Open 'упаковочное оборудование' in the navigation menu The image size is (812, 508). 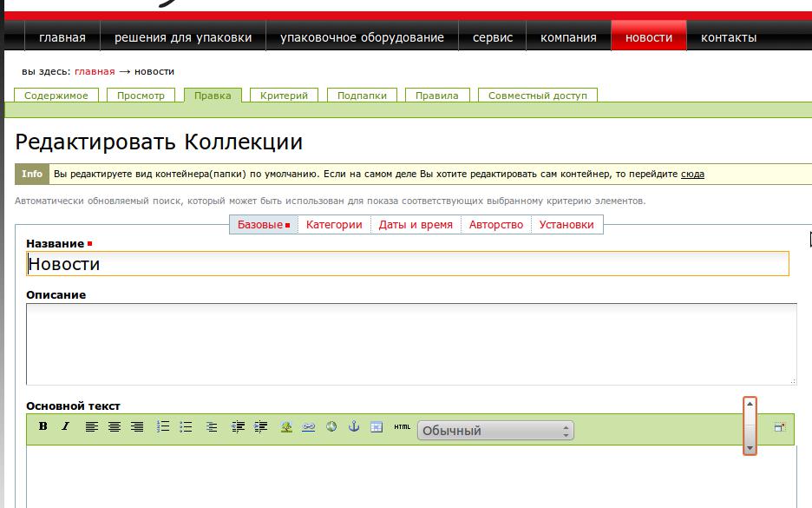coord(362,37)
